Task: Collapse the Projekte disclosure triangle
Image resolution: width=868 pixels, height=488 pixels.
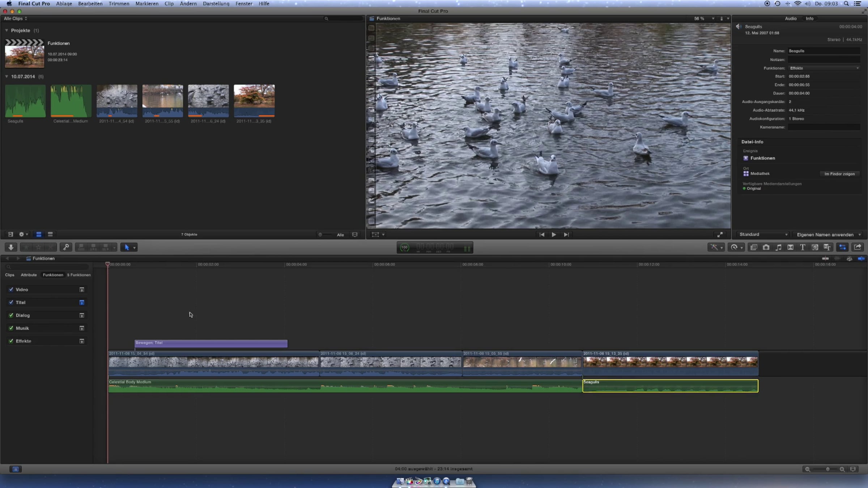Action: [7, 30]
